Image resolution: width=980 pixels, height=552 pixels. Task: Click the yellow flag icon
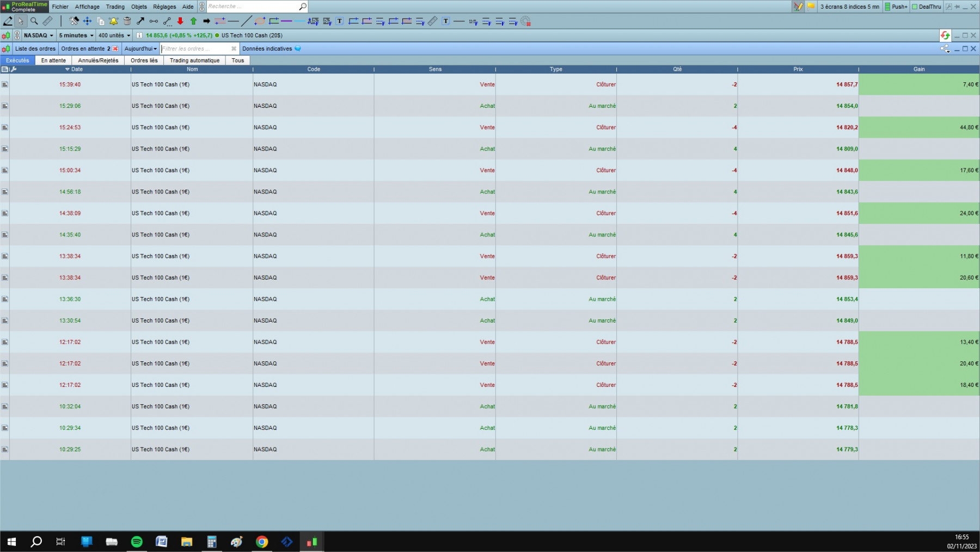[811, 7]
